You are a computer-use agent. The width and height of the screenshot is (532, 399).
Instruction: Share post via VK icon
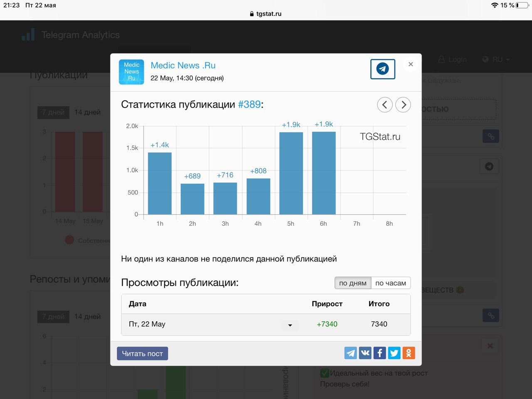tap(365, 353)
